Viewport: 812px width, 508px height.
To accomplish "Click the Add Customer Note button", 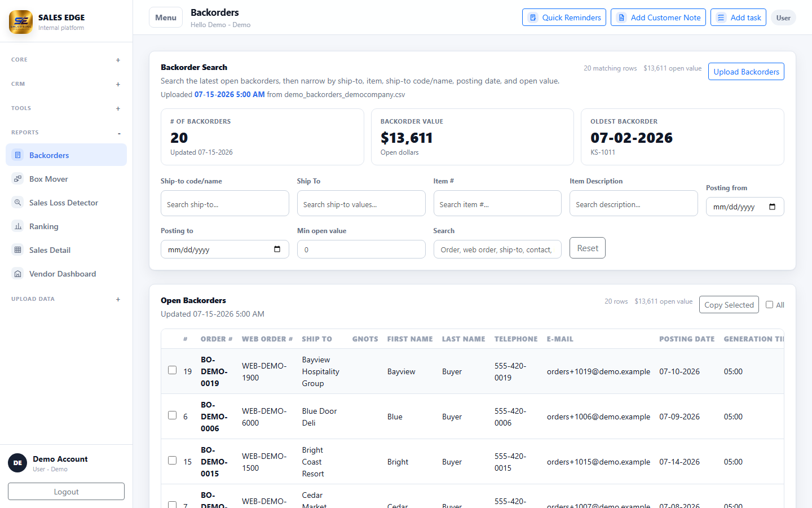I will (x=658, y=17).
